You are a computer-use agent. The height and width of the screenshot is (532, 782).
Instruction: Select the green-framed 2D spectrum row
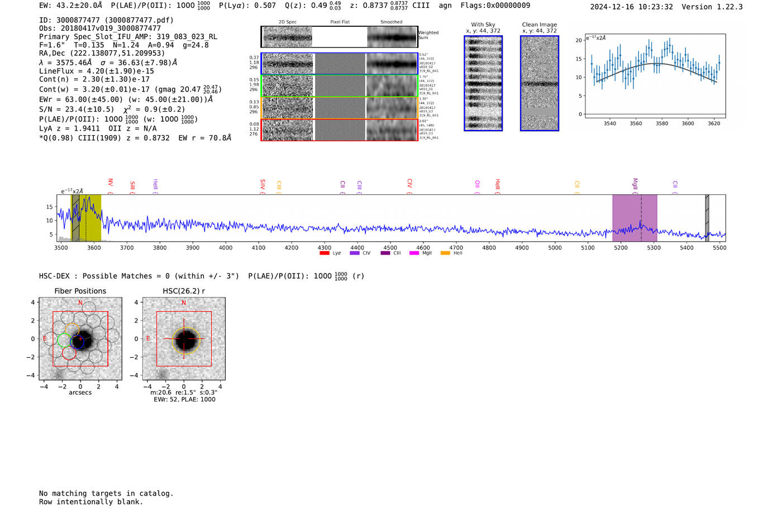(x=340, y=86)
